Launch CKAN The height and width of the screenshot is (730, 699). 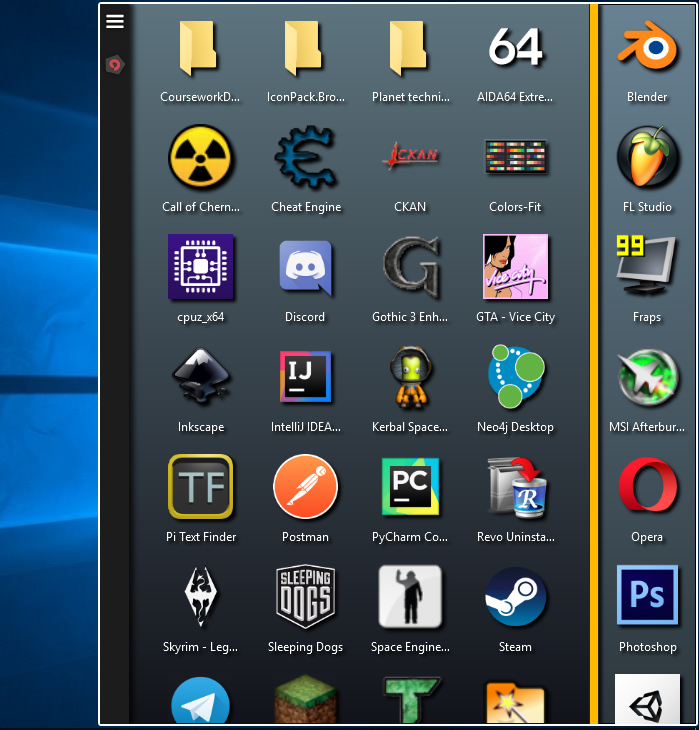coord(410,155)
